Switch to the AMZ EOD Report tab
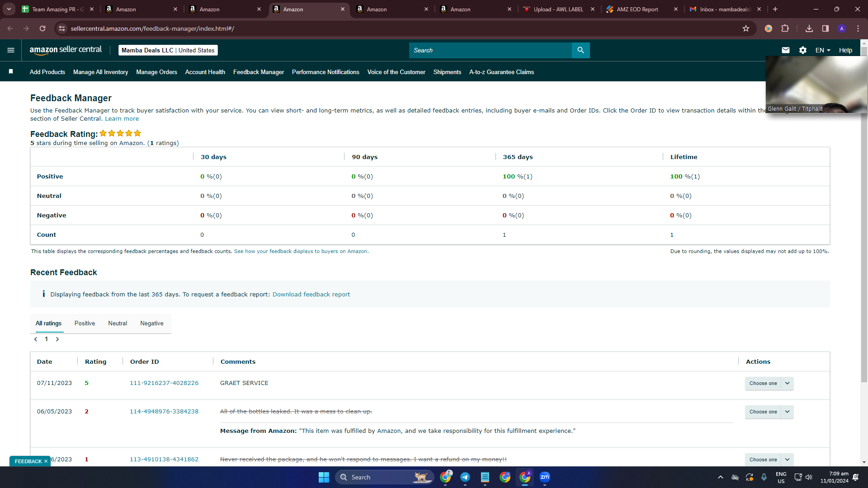868x488 pixels. click(x=637, y=9)
